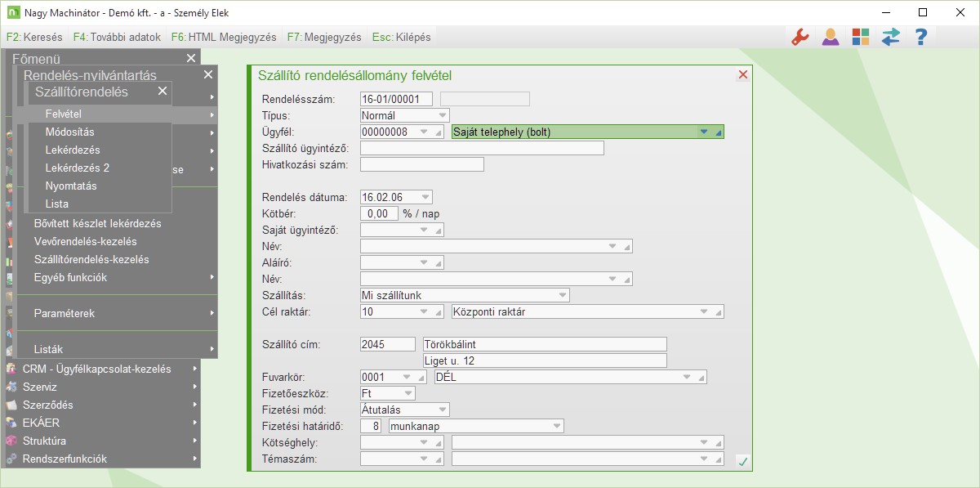Open Vevőrendelés-kezelés
The height and width of the screenshot is (488, 980).
pos(85,241)
